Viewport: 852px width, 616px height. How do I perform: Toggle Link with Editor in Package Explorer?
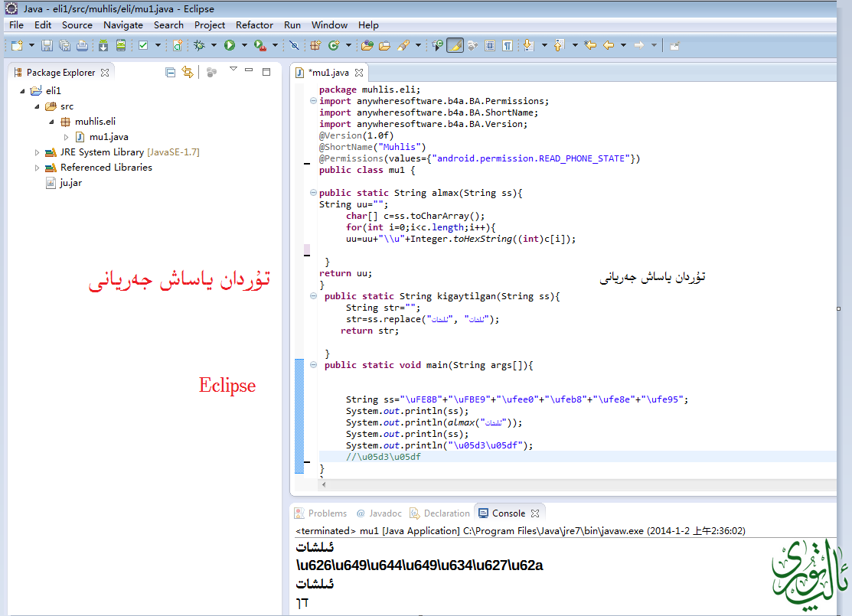[188, 72]
